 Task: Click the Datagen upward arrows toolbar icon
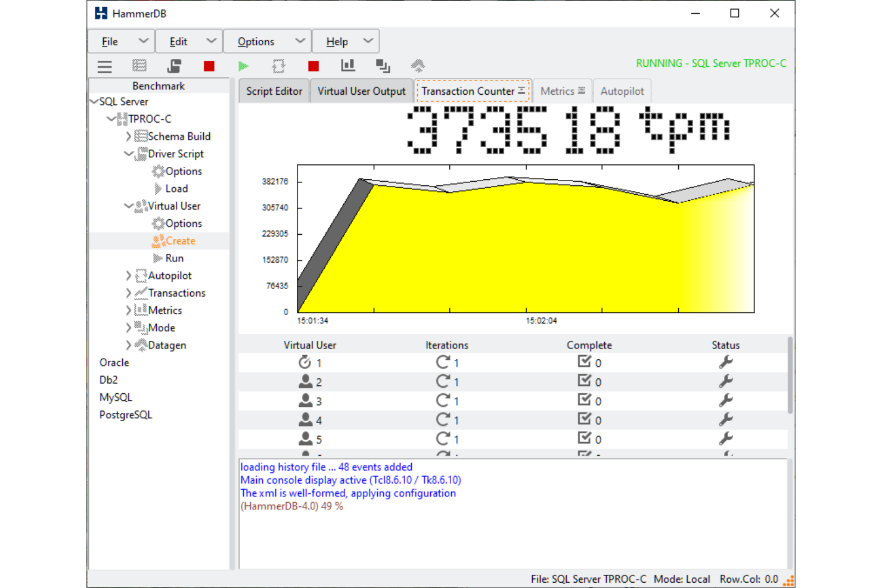418,66
